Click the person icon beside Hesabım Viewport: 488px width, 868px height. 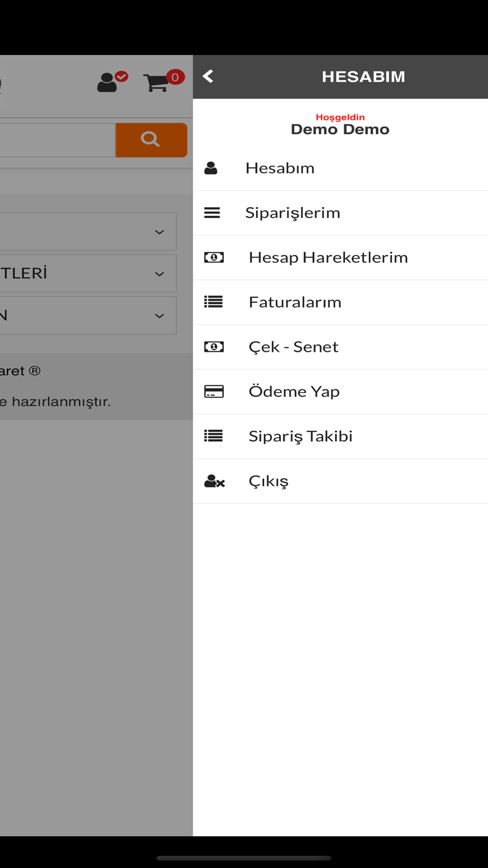click(211, 168)
